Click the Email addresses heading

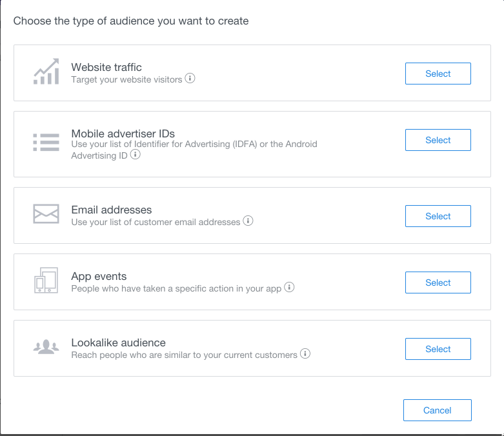(x=112, y=210)
